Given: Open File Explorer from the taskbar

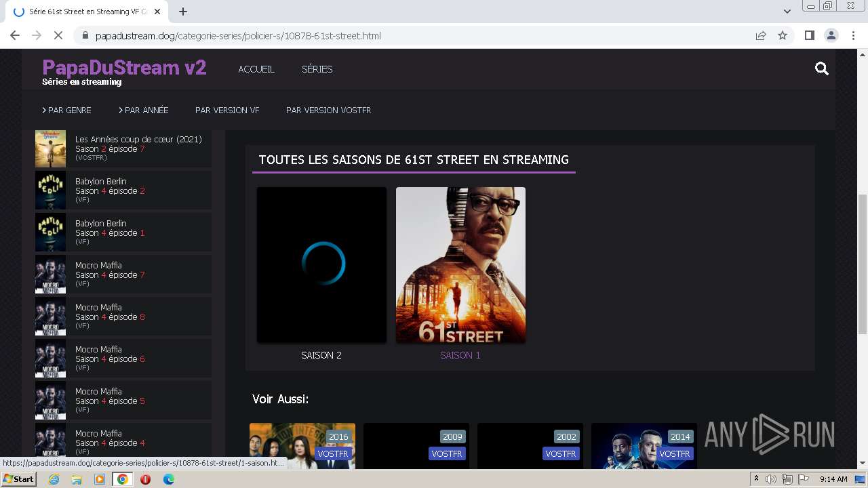Looking at the screenshot, I should pos(77,479).
